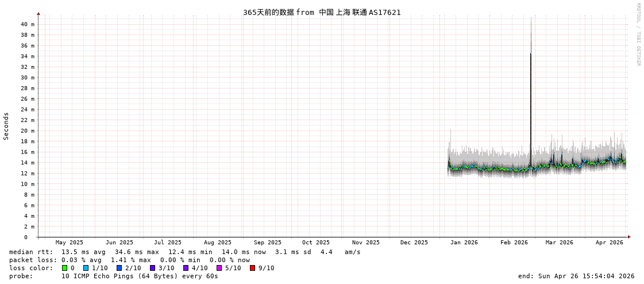Click the Jan 2026 x-axis label

(464, 243)
